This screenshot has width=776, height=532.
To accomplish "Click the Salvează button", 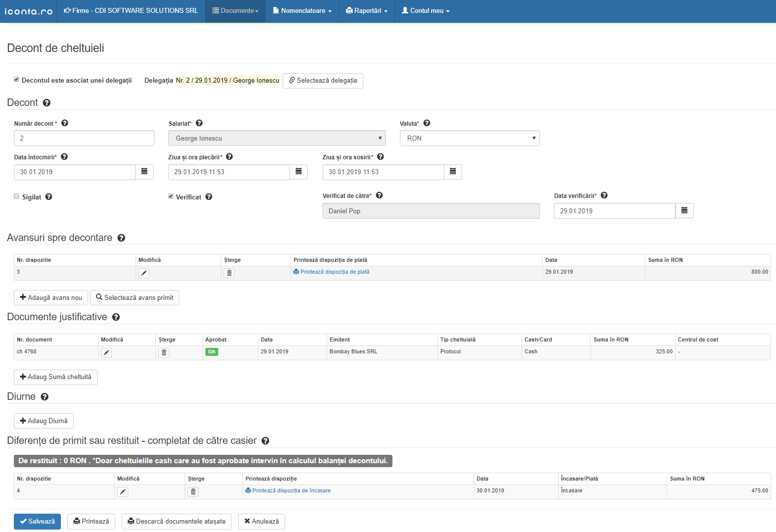I will click(x=37, y=522).
